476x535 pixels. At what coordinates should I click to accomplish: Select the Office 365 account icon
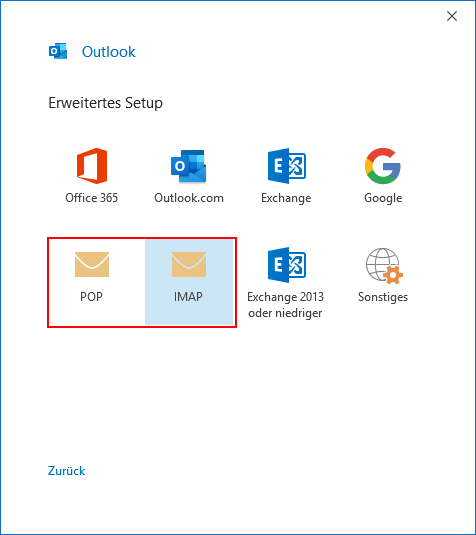click(92, 166)
